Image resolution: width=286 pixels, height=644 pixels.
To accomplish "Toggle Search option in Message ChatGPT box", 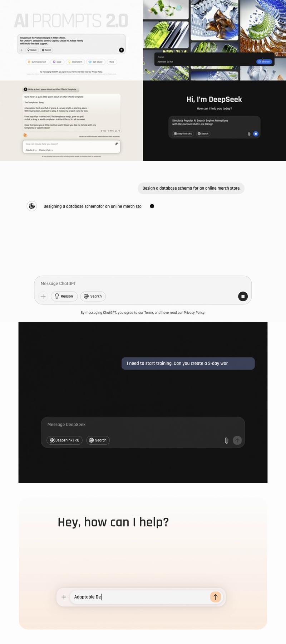I will pyautogui.click(x=93, y=296).
